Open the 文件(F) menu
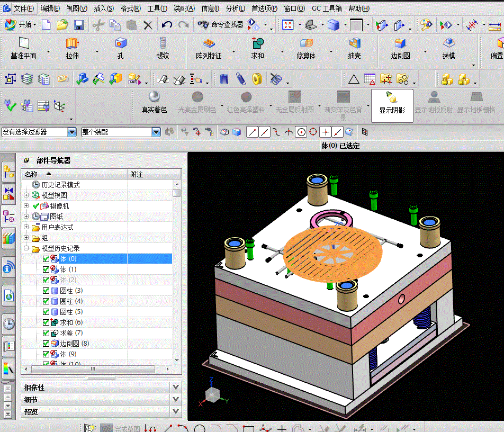 pos(23,8)
